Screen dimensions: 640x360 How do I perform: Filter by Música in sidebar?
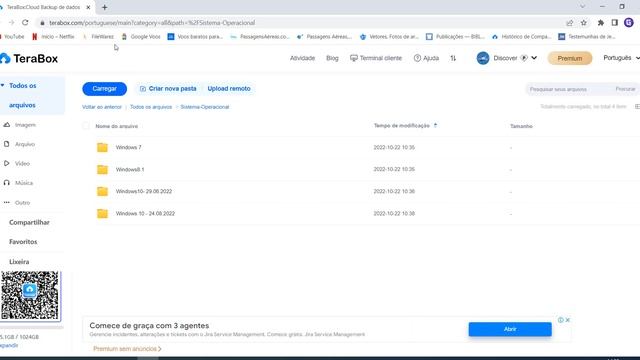(24, 183)
